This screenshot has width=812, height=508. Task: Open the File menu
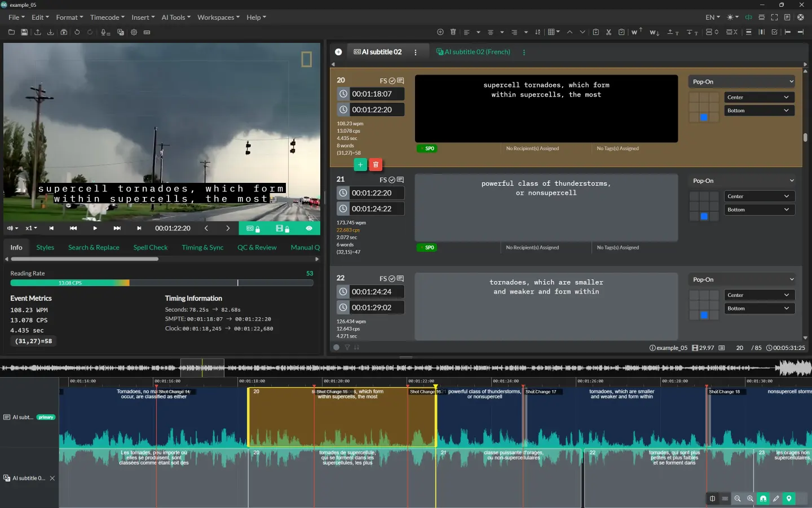tap(16, 17)
